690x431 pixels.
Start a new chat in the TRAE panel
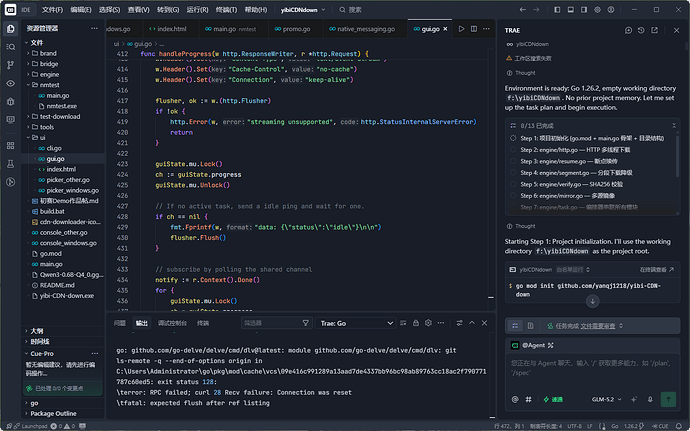(x=628, y=30)
